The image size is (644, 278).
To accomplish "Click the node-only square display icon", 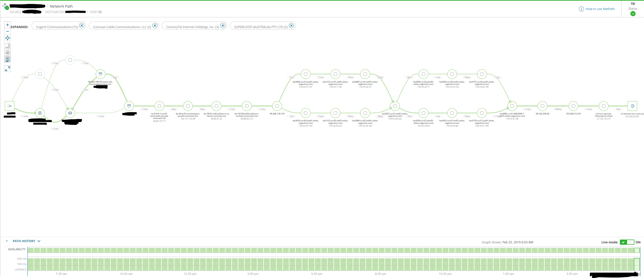I will click(x=8, y=53).
